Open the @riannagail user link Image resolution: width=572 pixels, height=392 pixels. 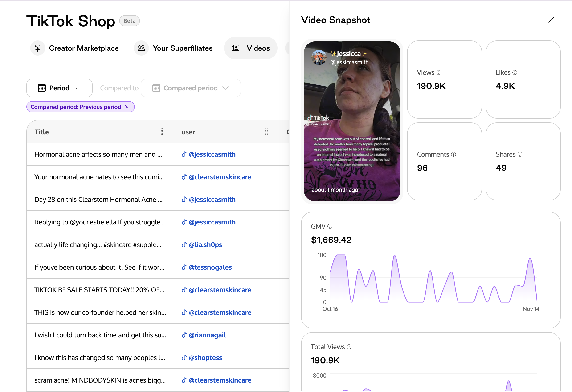pyautogui.click(x=207, y=335)
